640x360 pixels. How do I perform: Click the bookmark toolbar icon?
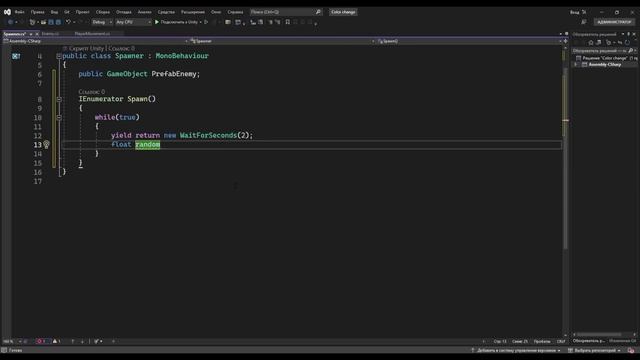(x=288, y=22)
